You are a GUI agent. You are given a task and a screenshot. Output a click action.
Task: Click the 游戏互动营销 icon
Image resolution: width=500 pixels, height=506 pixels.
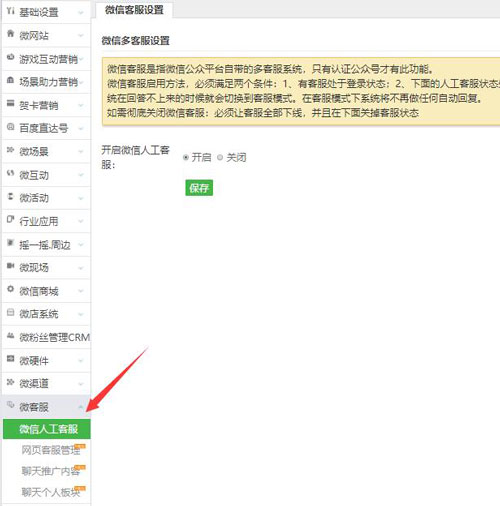click(11, 57)
